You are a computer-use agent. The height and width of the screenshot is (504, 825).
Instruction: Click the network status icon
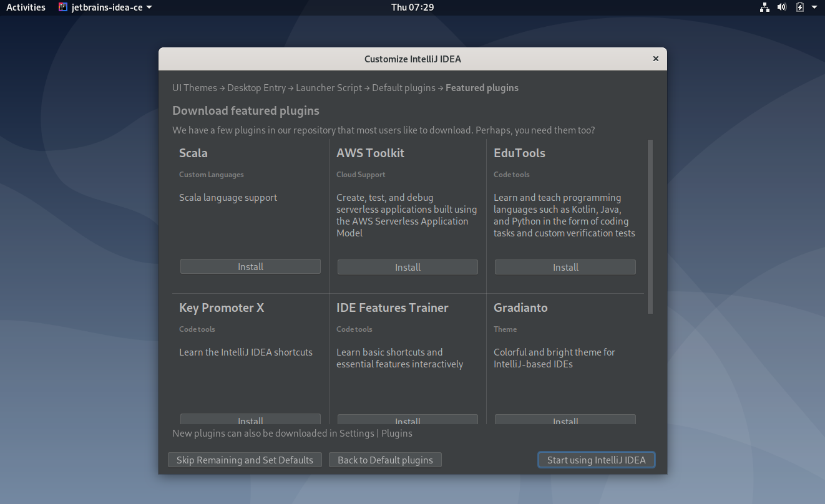coord(764,7)
